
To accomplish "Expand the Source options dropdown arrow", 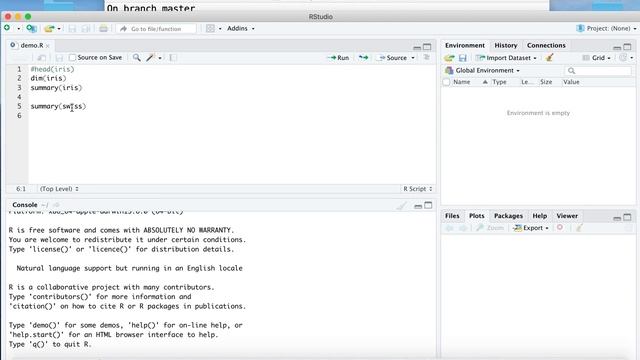I will [x=413, y=58].
